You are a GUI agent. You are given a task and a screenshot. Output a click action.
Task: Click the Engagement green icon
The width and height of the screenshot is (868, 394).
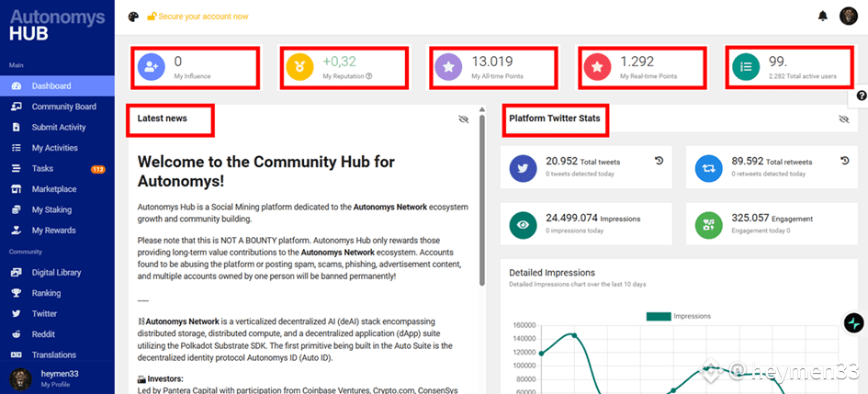pos(708,225)
